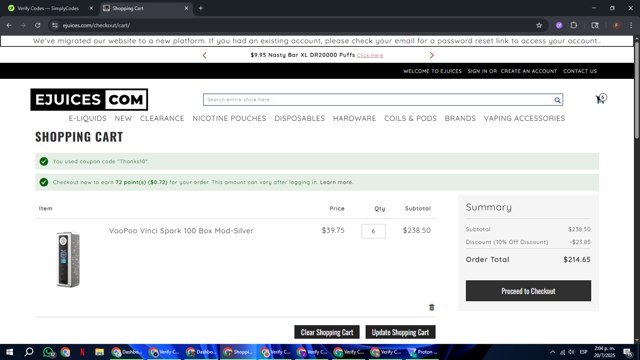640x360 pixels.
Task: Open BRANDS menu
Action: 460,118
